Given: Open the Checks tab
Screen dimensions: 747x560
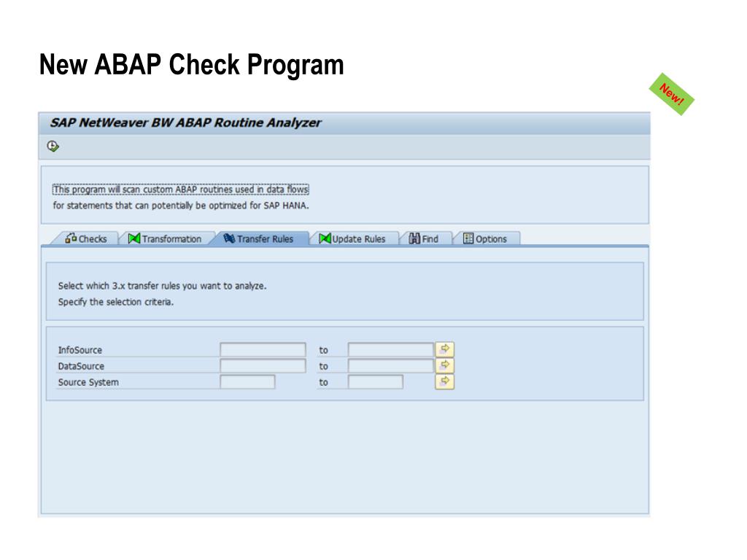Looking at the screenshot, I should (86, 238).
